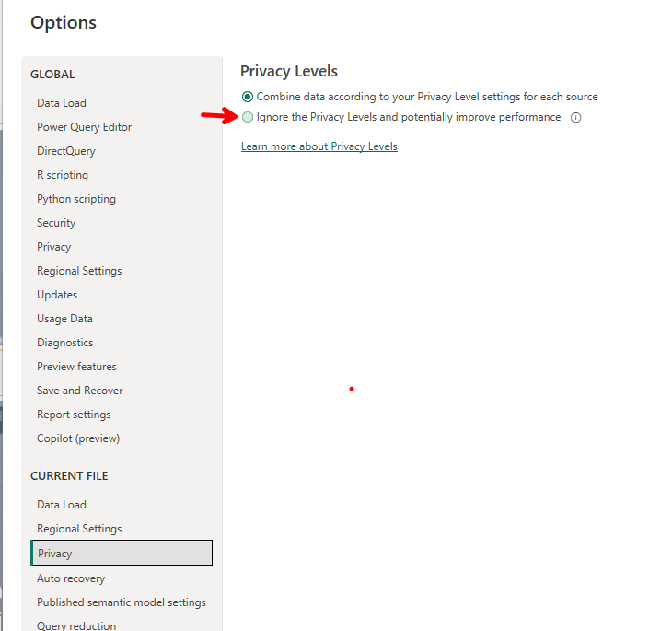The height and width of the screenshot is (631, 672).
Task: Go to Updates options
Action: [57, 295]
